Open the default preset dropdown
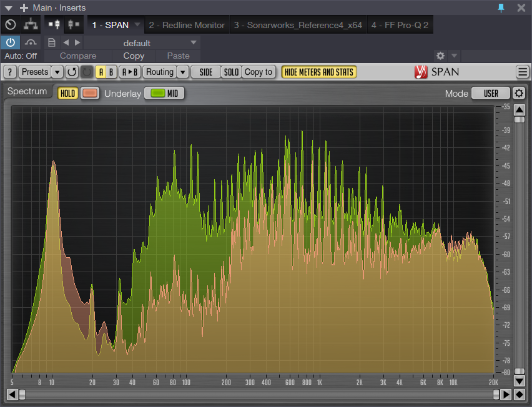The width and height of the screenshot is (532, 407). point(142,43)
